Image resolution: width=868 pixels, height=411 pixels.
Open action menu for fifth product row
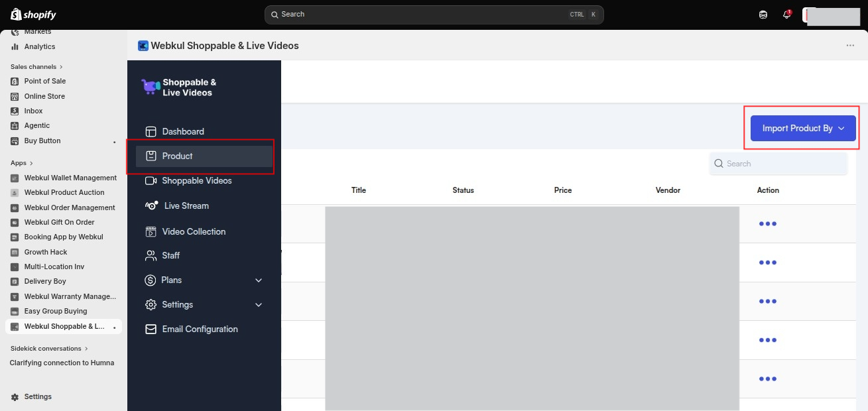coord(767,379)
